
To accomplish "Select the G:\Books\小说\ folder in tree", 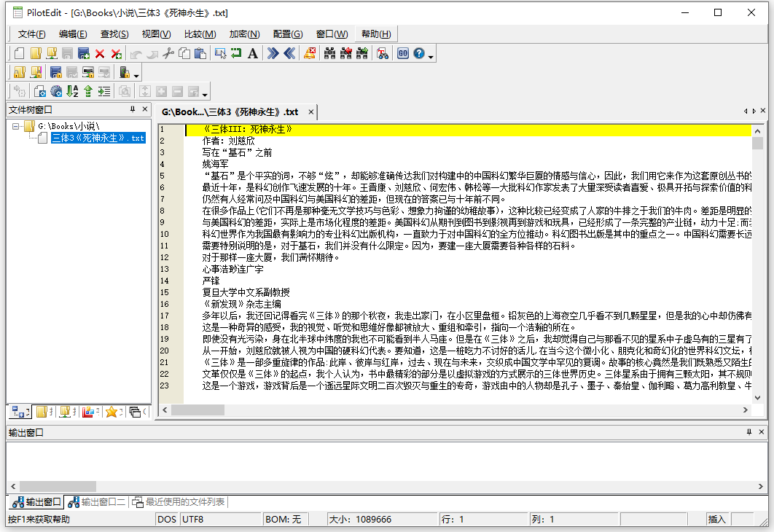I will pos(69,126).
